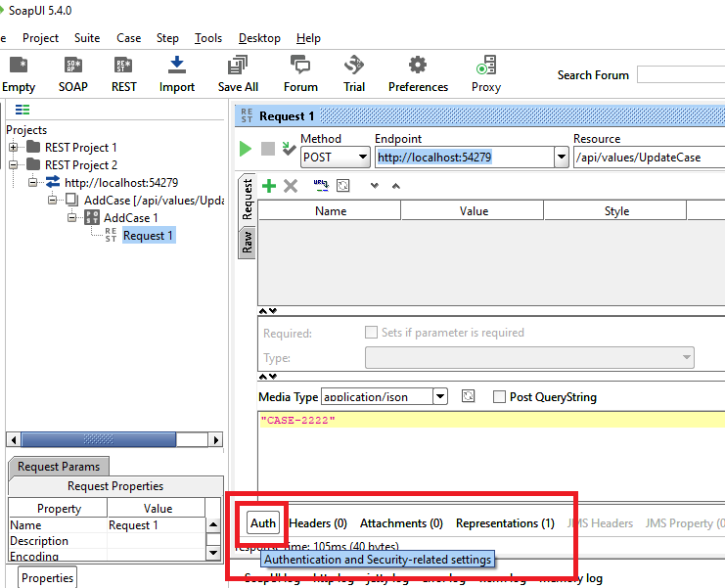Click the add assertion arrow-check icon

pyautogui.click(x=289, y=148)
